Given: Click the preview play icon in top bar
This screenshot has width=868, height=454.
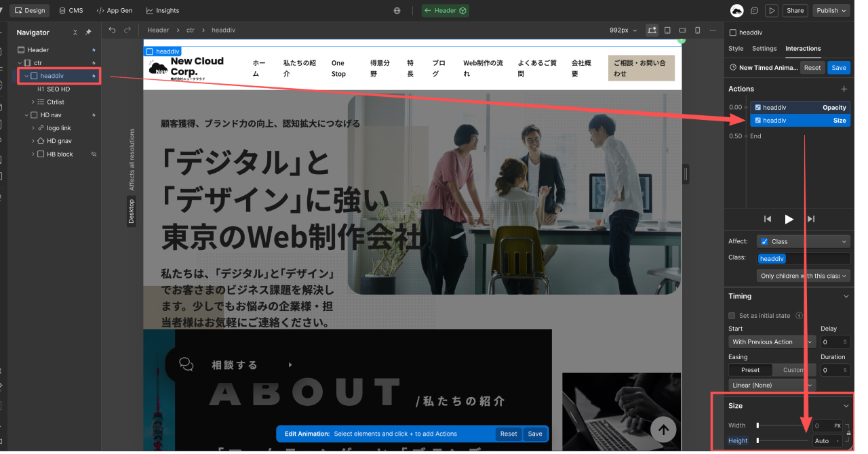Looking at the screenshot, I should click(771, 10).
